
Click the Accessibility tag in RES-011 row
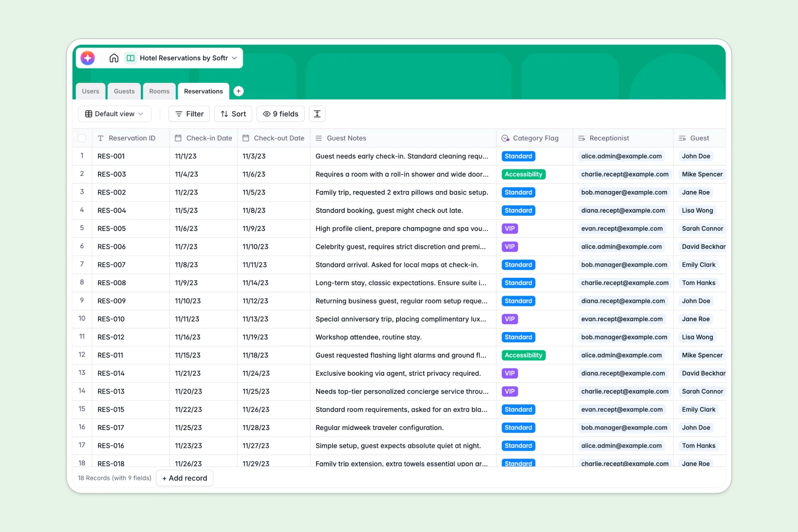pos(523,355)
